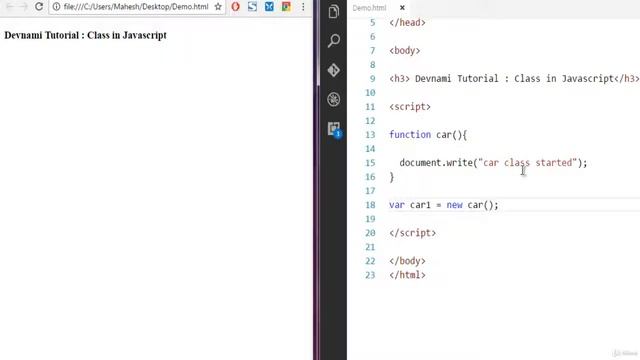Click line number 13 in the gutter
The width and height of the screenshot is (640, 360).
(x=370, y=135)
